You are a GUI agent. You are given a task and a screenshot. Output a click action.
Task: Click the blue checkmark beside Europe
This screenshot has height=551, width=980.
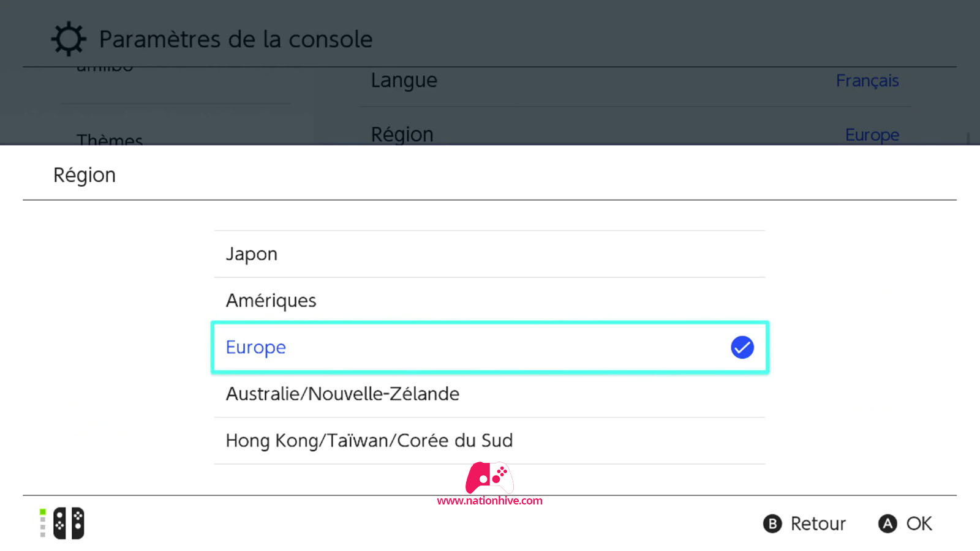[742, 347]
